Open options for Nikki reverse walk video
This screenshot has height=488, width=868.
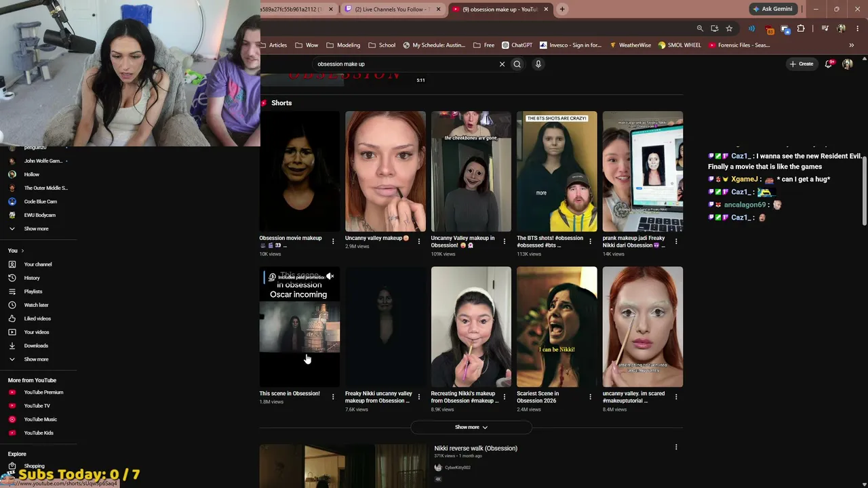pyautogui.click(x=676, y=447)
